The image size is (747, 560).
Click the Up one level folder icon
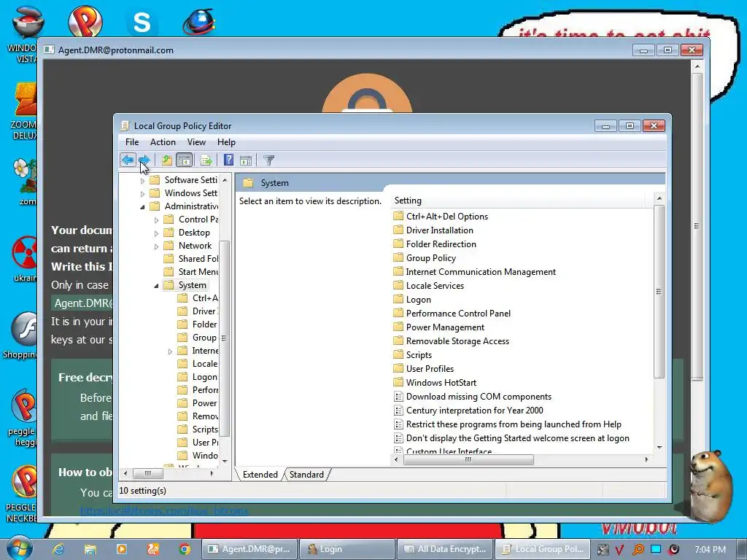click(167, 160)
